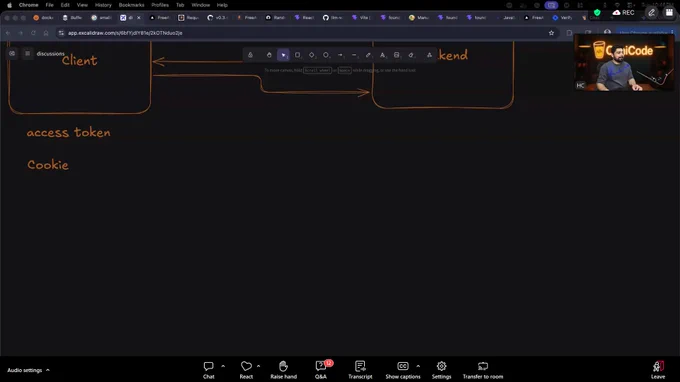Open the Chrome Window menu
The image size is (680, 382).
[x=201, y=5]
